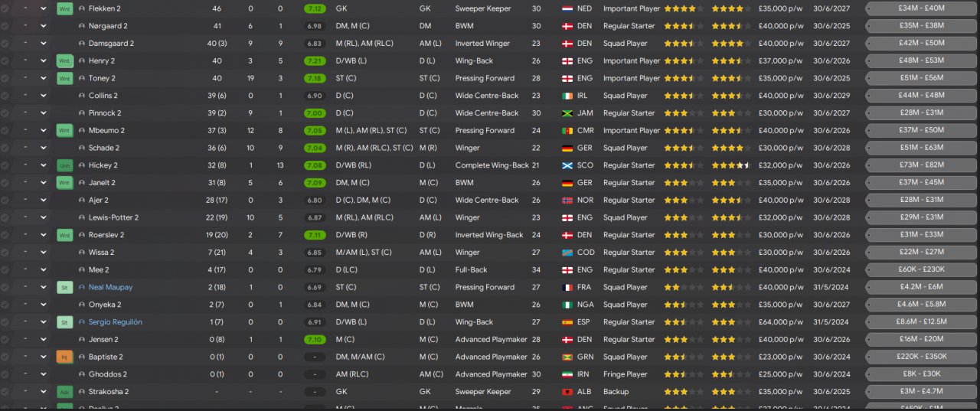
Task: Click the £8K - £30K value button
Action: tap(922, 374)
